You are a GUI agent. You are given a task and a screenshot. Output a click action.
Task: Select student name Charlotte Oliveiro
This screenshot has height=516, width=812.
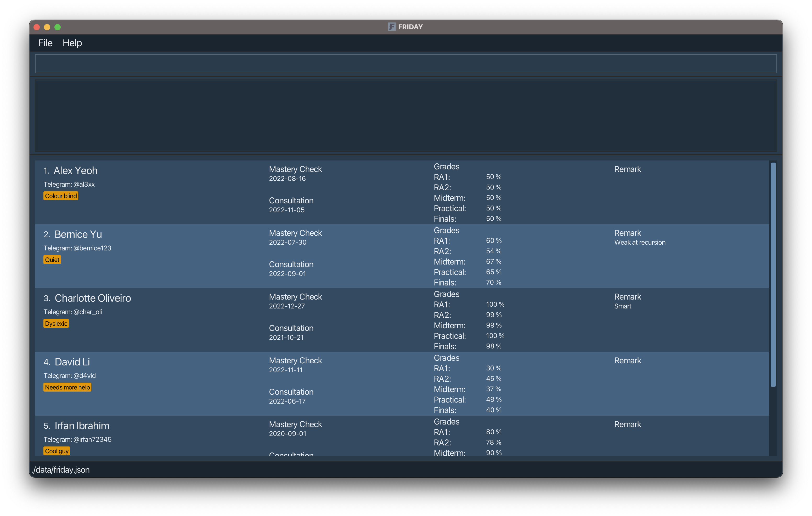pos(93,298)
